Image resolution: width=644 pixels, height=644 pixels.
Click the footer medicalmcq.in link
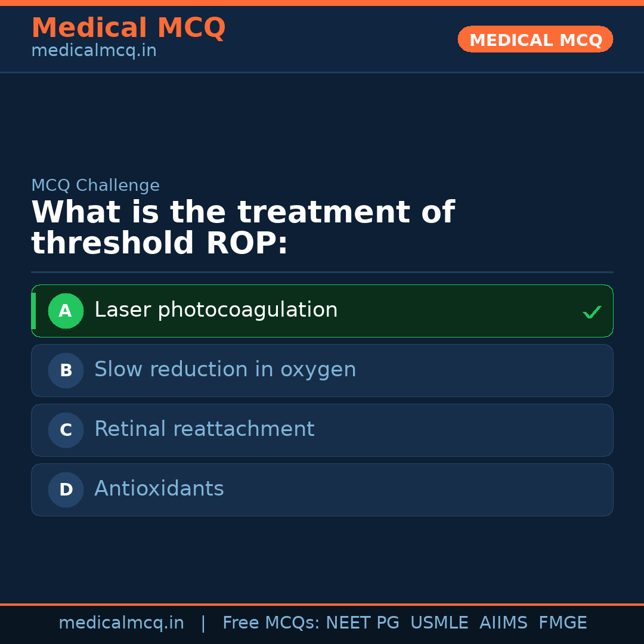point(122,623)
